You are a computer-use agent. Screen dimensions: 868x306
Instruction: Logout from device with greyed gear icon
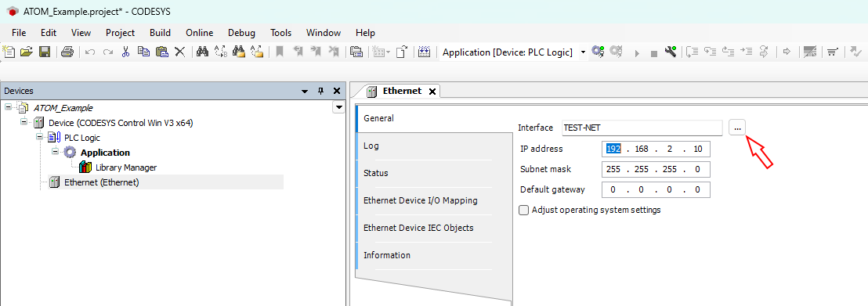[616, 52]
